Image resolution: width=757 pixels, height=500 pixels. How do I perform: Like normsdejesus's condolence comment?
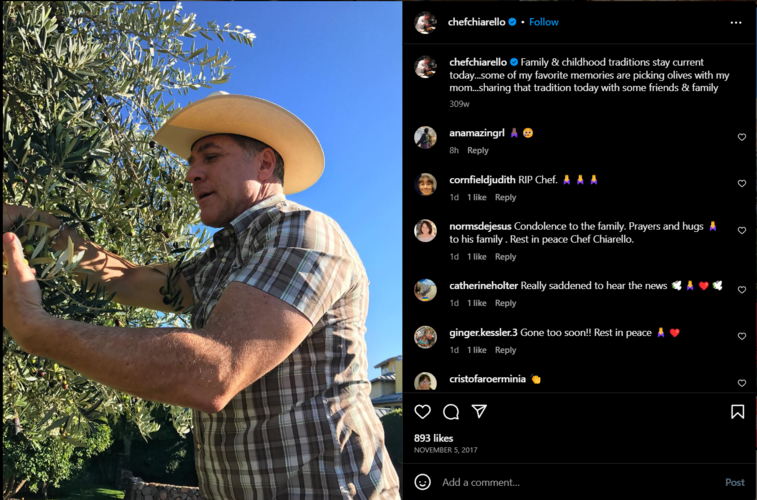[742, 231]
